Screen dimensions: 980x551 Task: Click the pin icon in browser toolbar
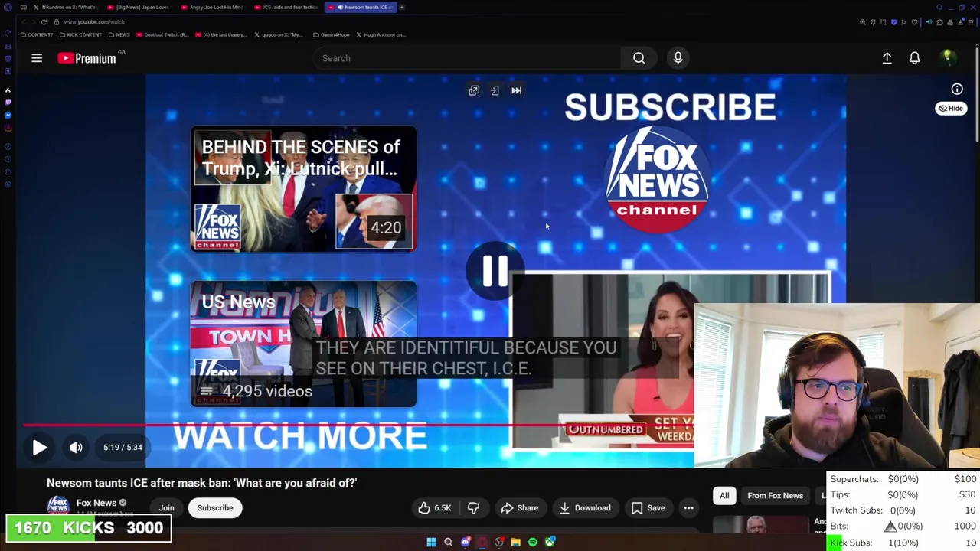873,22
